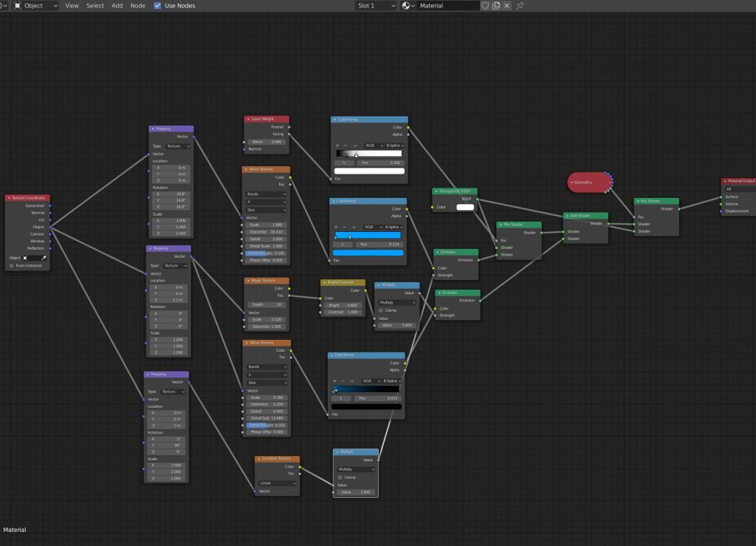Click the Transparent BSDF white color swatch
The image size is (756, 546).
click(465, 208)
